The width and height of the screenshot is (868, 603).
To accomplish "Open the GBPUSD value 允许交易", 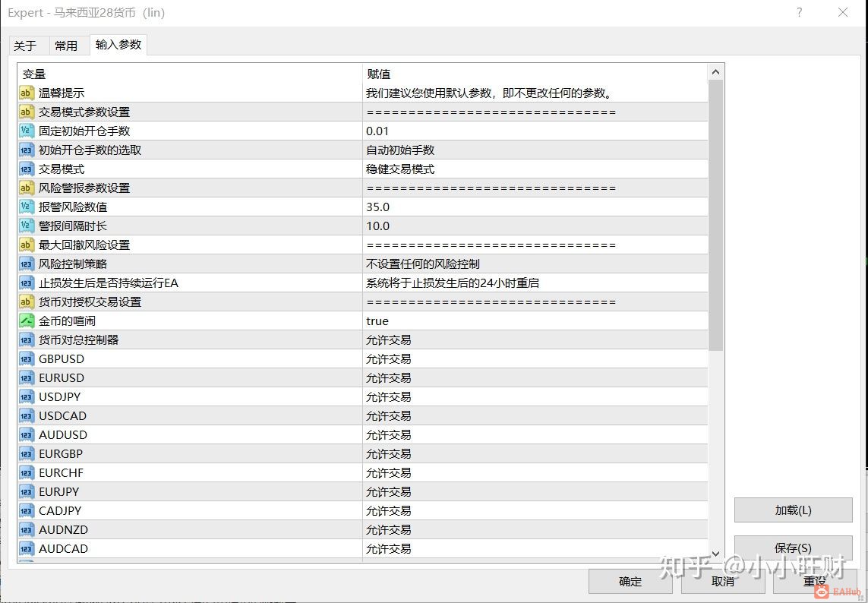I will coord(389,358).
